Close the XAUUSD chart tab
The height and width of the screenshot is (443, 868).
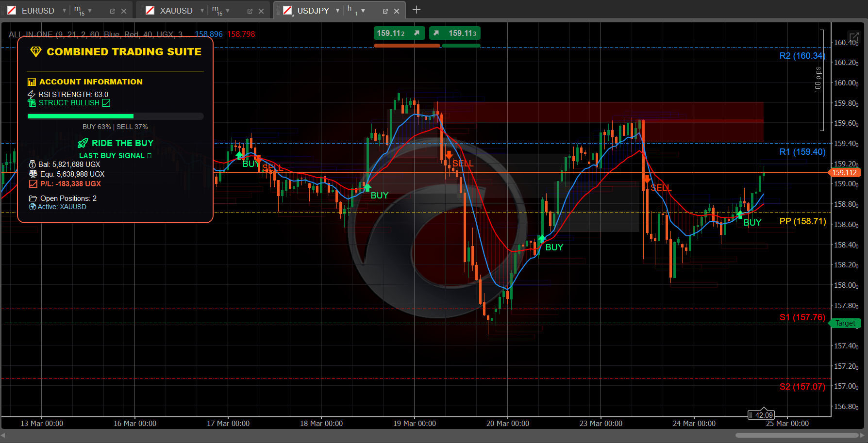261,11
